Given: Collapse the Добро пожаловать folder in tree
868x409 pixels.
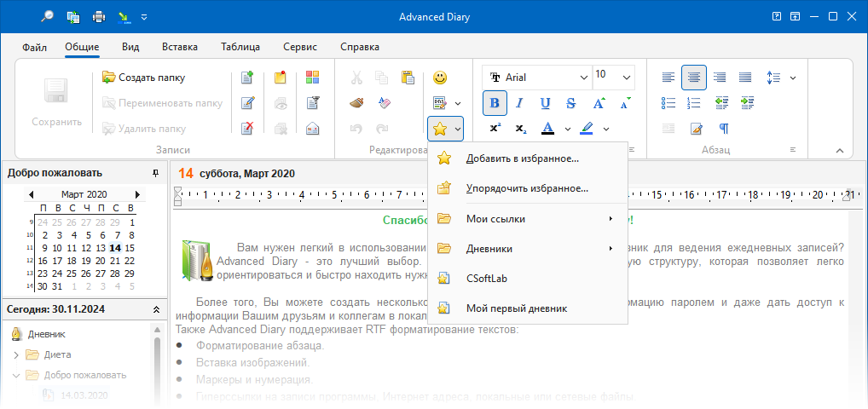Looking at the screenshot, I should pos(15,375).
